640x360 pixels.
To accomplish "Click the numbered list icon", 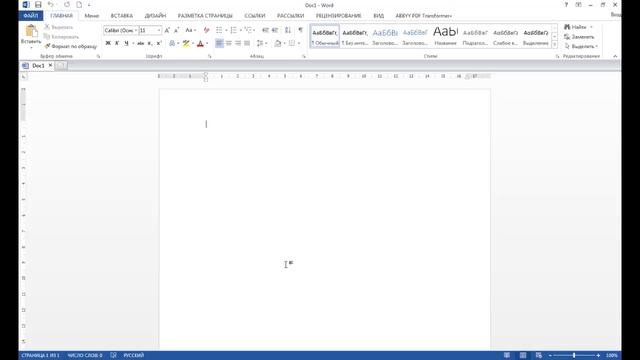I will tap(233, 30).
